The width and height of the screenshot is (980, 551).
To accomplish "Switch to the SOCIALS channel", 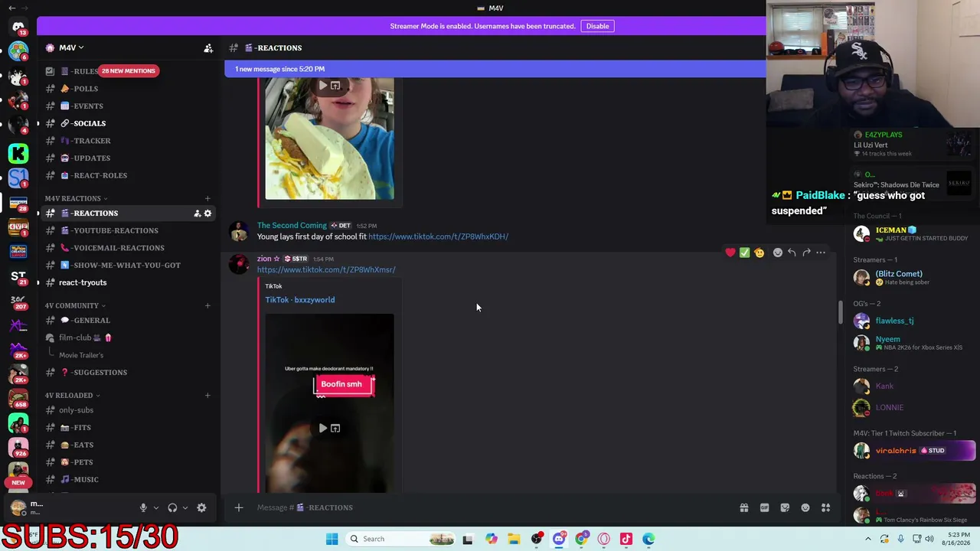I will point(127,123).
